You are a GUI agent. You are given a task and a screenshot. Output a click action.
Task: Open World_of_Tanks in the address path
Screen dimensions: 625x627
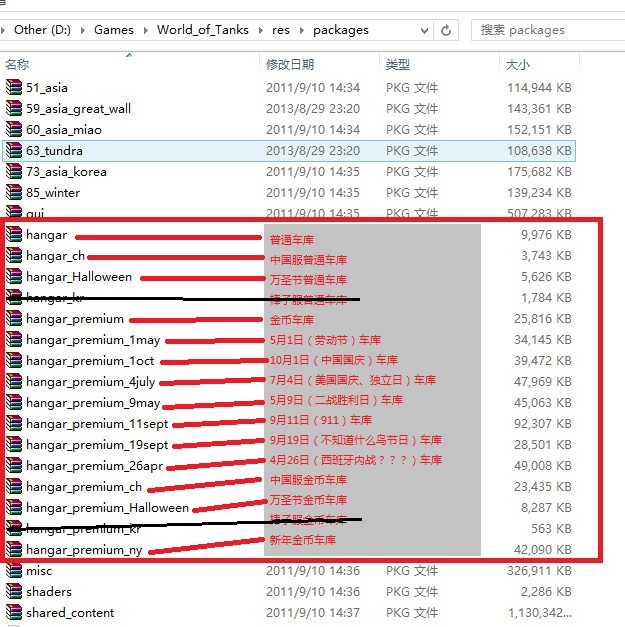click(x=203, y=30)
